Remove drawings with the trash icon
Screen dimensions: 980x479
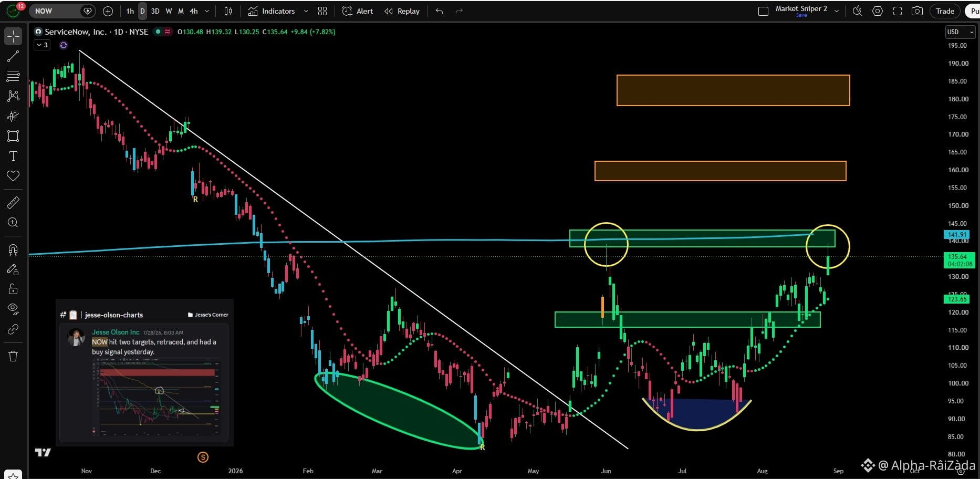tap(13, 356)
